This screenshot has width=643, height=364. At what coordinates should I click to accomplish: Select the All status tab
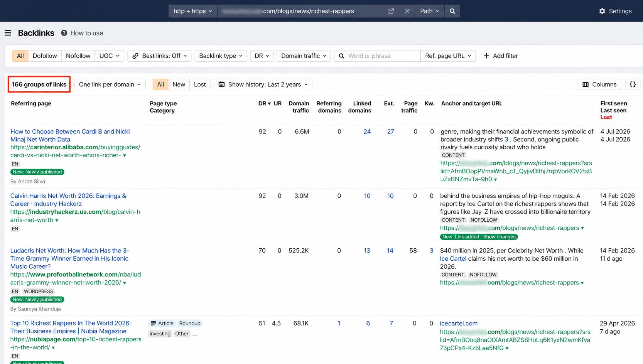[160, 84]
